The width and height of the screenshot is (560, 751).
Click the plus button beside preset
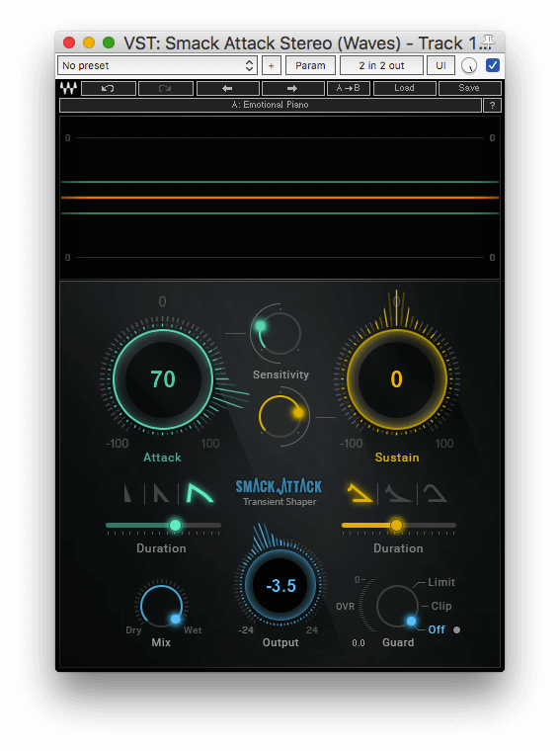pos(272,65)
